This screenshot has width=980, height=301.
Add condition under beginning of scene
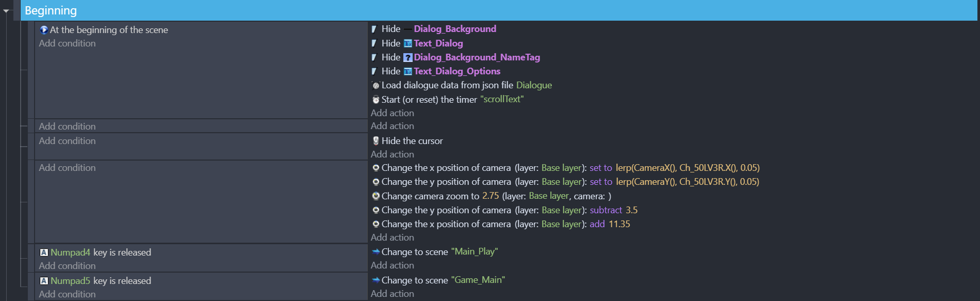[68, 43]
